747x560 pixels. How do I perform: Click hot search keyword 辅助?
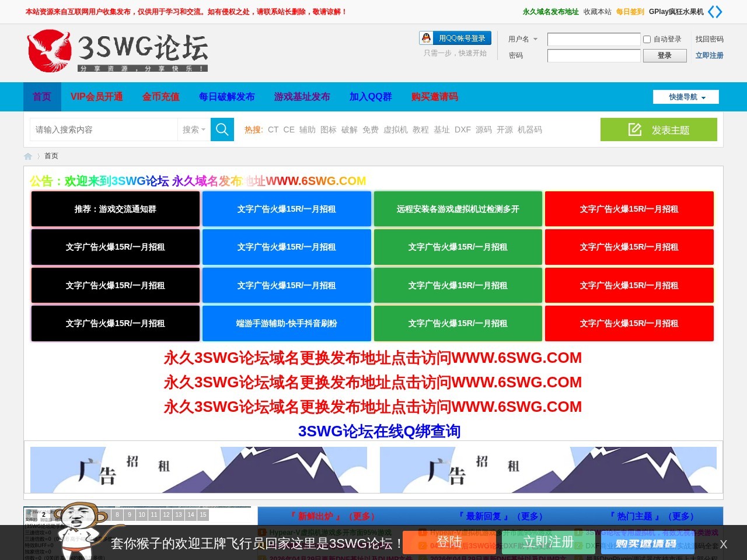(x=308, y=129)
